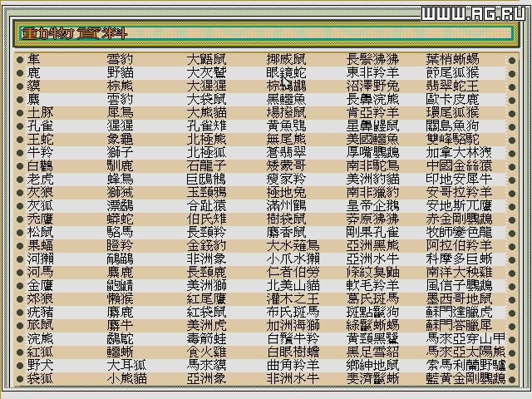Image resolution: width=532 pixels, height=399 pixels.
Task: Select the 紅袋鼠 entry
Action: pyautogui.click(x=206, y=312)
